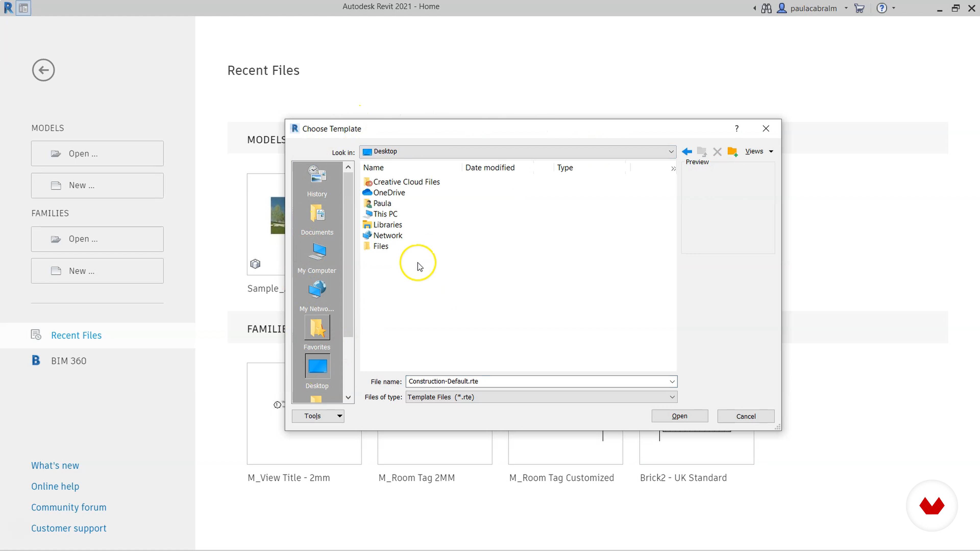
Task: Click the help question mark icon in title bar
Action: coord(881,8)
